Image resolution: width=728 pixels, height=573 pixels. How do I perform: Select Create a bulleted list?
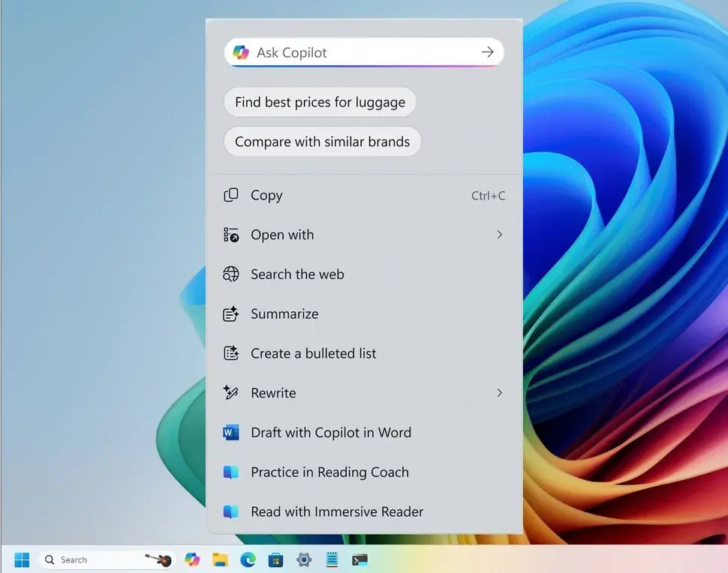(365, 353)
